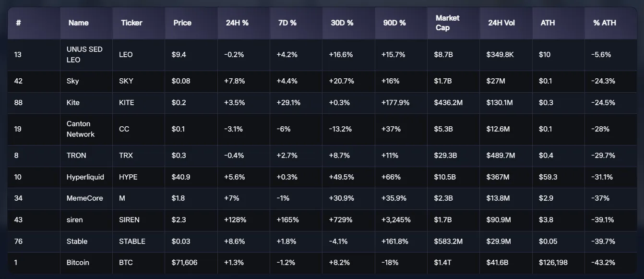Sort by the Market Cap header
This screenshot has height=279, width=644.
[x=447, y=23]
